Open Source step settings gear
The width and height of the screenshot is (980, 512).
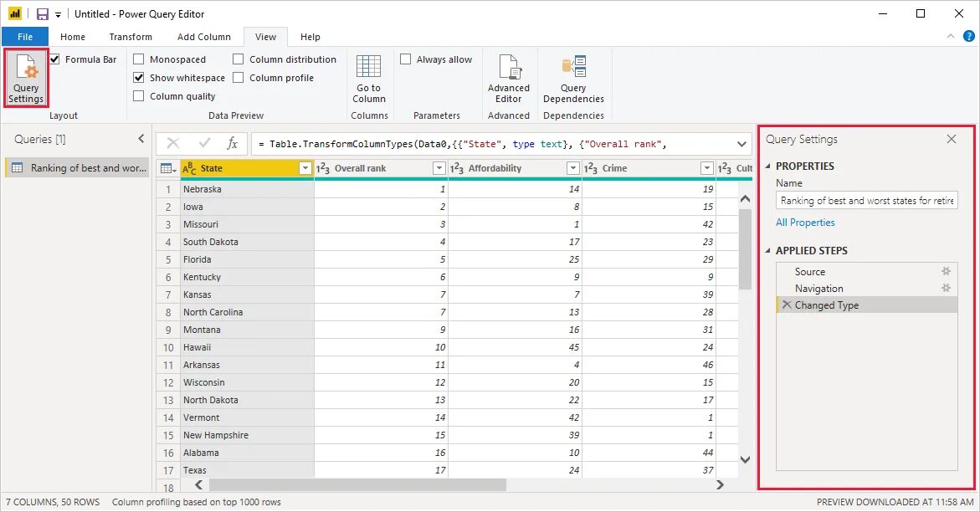tap(947, 271)
